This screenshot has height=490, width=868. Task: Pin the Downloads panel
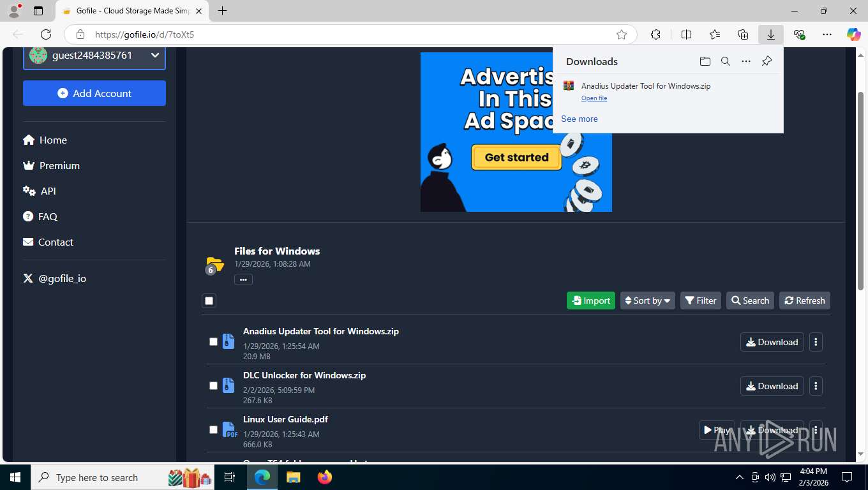[x=767, y=61]
